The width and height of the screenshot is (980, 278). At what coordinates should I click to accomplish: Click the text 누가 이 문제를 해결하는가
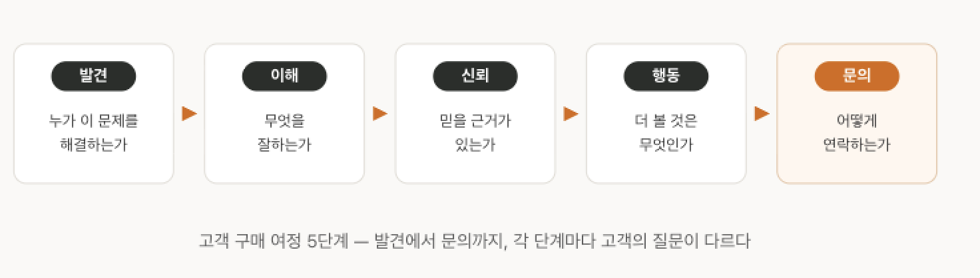coord(94,132)
